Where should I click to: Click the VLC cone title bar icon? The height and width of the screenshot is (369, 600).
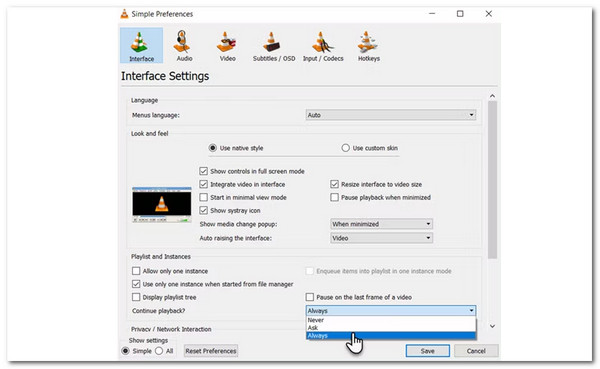coord(124,14)
